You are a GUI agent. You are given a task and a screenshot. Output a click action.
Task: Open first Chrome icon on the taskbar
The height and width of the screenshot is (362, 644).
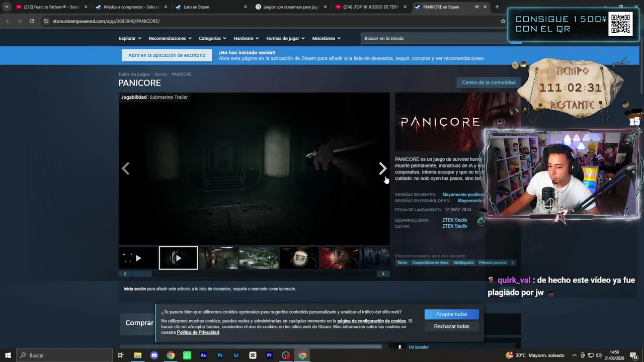coord(171,355)
